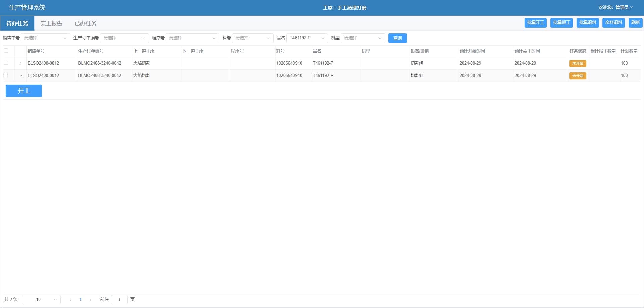This screenshot has width=644, height=308.
Task: Collapse the expanded BLSO2408-0012 row
Action: pyautogui.click(x=21, y=76)
